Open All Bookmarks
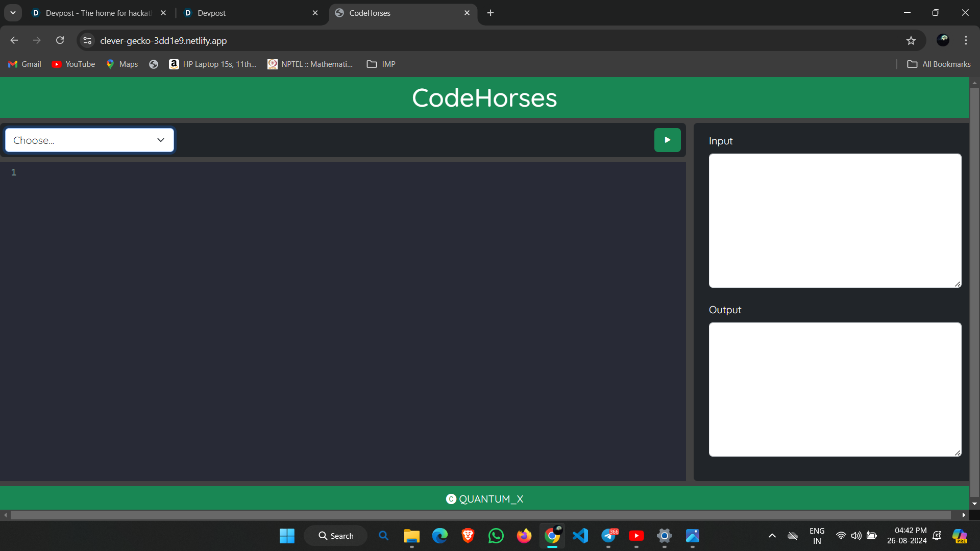The width and height of the screenshot is (980, 551). pyautogui.click(x=939, y=64)
